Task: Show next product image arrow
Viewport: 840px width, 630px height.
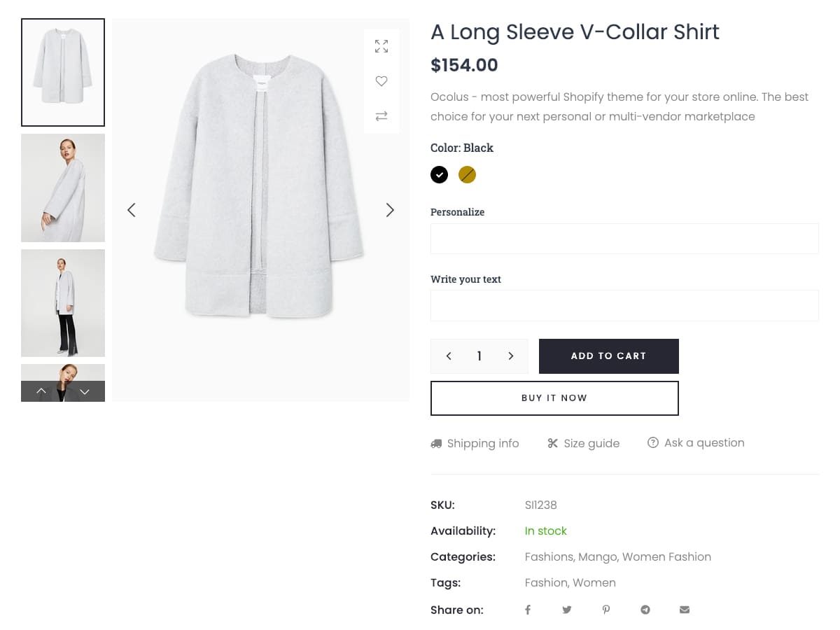Action: click(x=390, y=210)
